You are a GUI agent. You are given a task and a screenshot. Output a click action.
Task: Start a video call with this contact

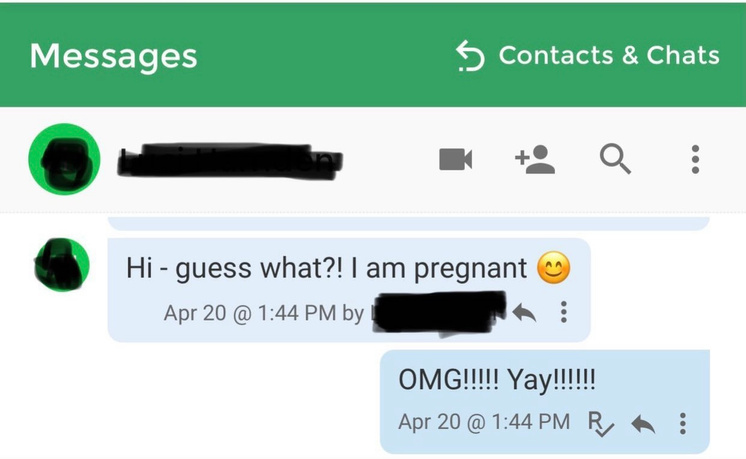(x=456, y=159)
